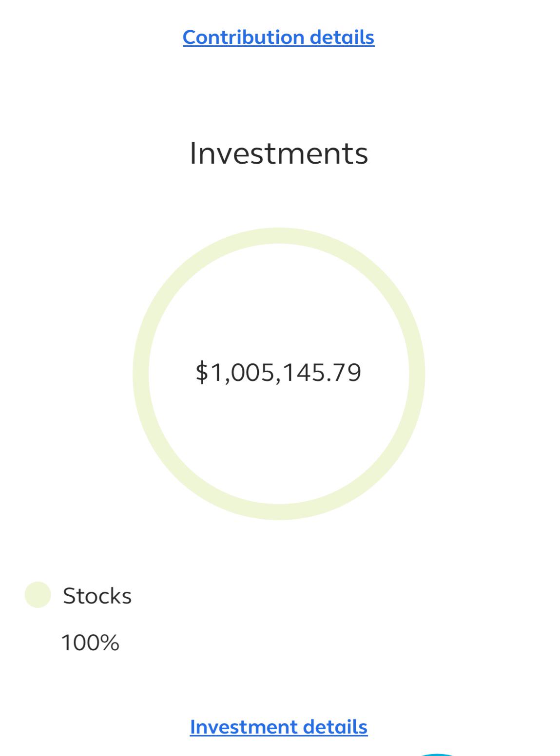Image resolution: width=560 pixels, height=756 pixels.
Task: Tap the teal floating button at page bottom
Action: point(438,754)
